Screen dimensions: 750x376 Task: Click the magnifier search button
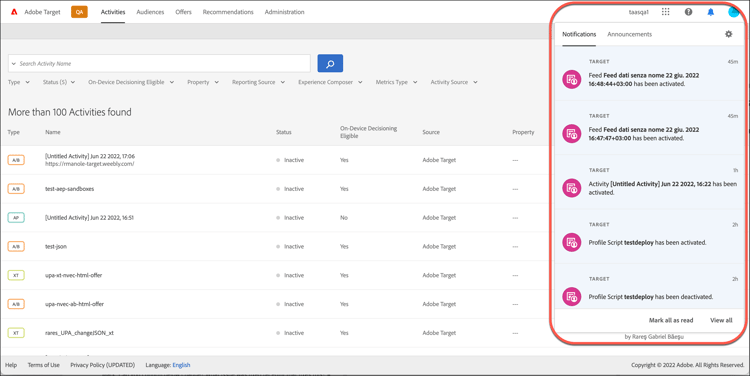330,63
